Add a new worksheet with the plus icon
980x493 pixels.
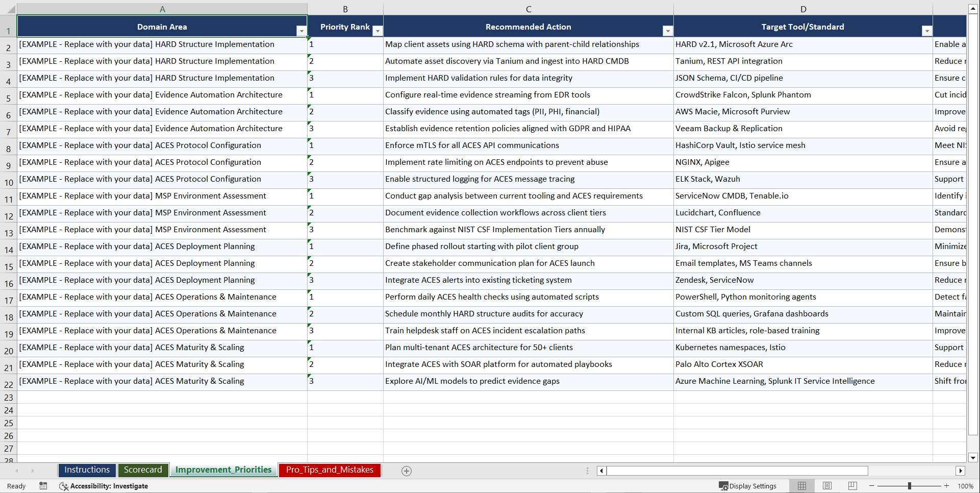point(407,471)
